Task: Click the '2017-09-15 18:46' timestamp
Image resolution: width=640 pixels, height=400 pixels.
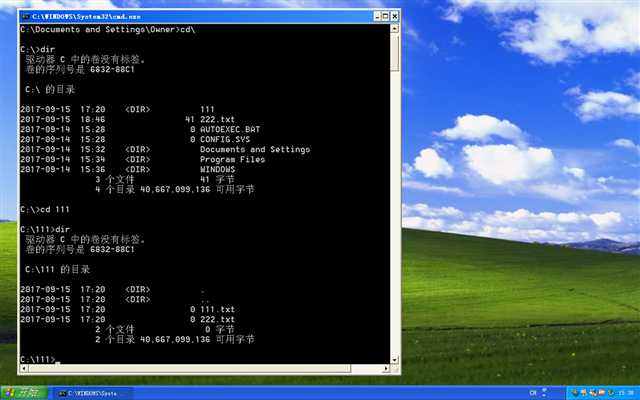Action: point(62,120)
